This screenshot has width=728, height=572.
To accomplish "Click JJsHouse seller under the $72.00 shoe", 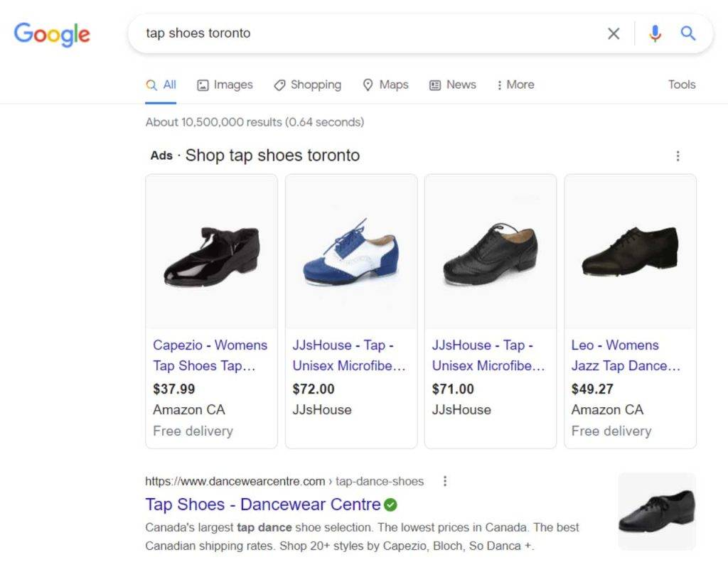I will (322, 409).
